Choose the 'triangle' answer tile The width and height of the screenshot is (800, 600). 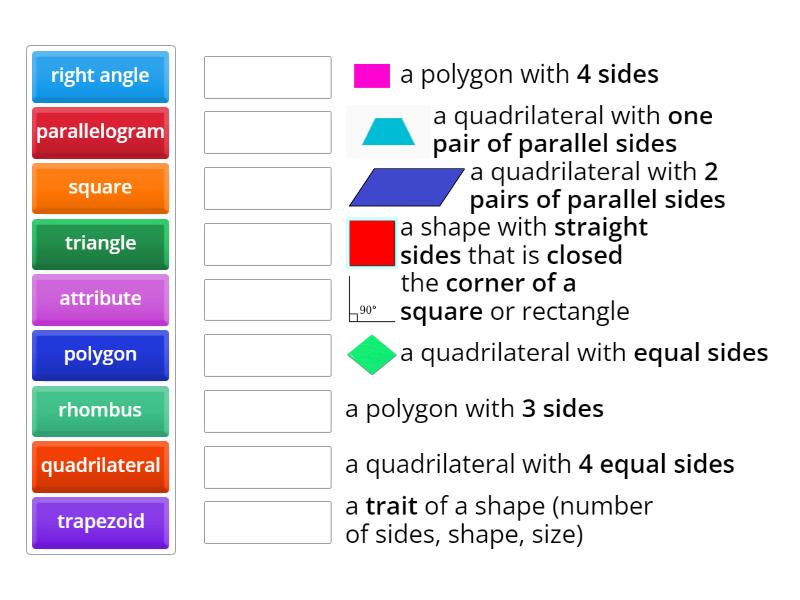point(100,243)
